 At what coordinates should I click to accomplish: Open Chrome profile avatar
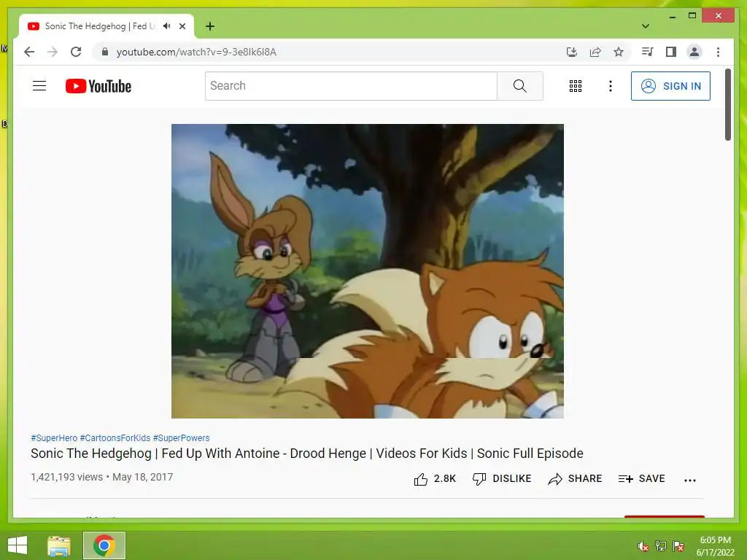point(694,52)
